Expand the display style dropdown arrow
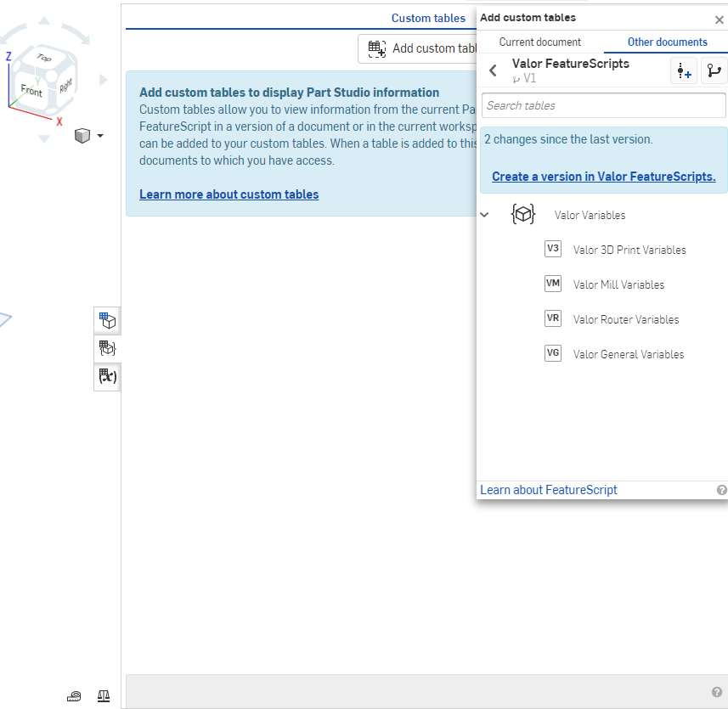This screenshot has width=728, height=709. coord(100,136)
